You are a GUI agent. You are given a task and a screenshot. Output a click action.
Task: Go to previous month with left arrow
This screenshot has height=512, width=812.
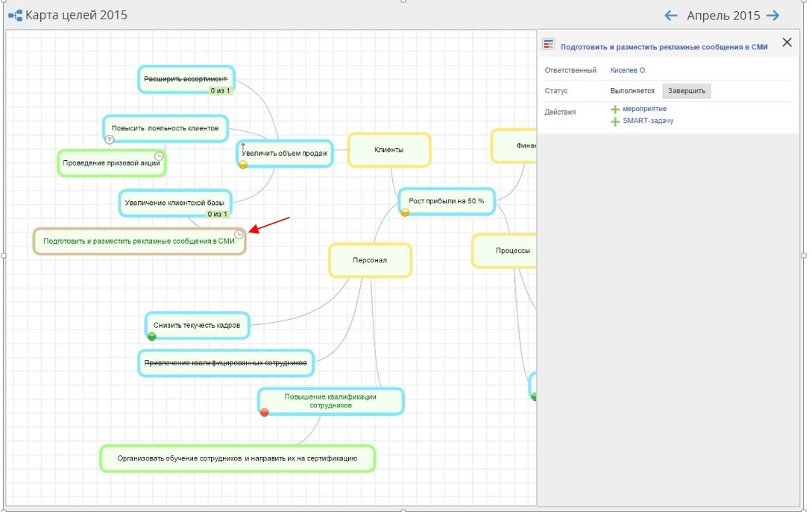pyautogui.click(x=671, y=16)
